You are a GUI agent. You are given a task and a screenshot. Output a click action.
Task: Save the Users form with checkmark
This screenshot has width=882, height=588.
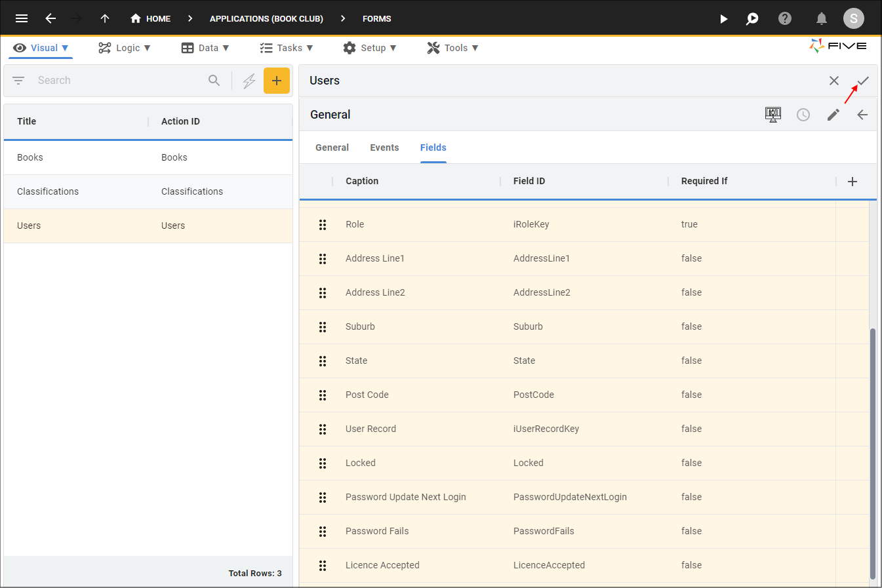[863, 81]
